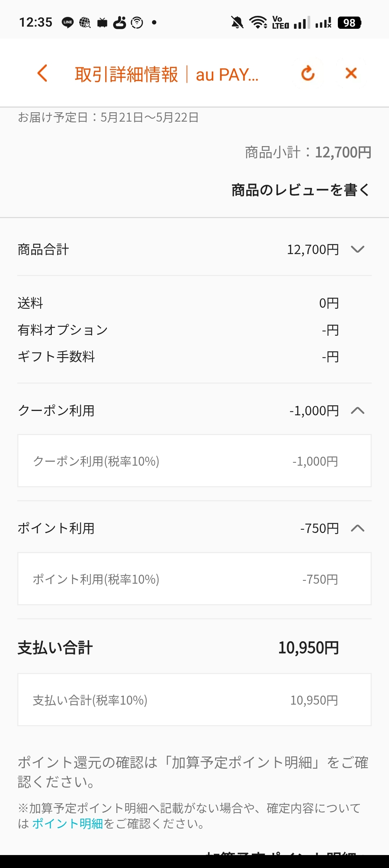The width and height of the screenshot is (389, 868).
Task: Open 商品のレビューを書く
Action: pos(300,190)
